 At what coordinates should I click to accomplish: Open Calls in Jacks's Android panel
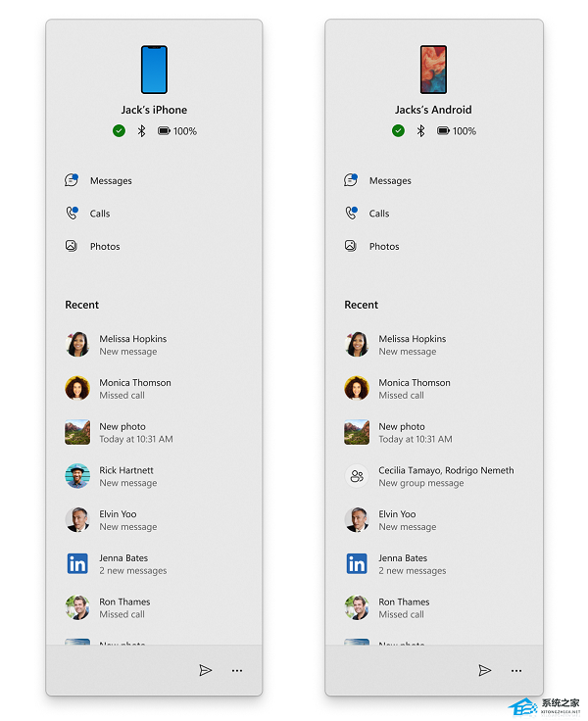367,214
